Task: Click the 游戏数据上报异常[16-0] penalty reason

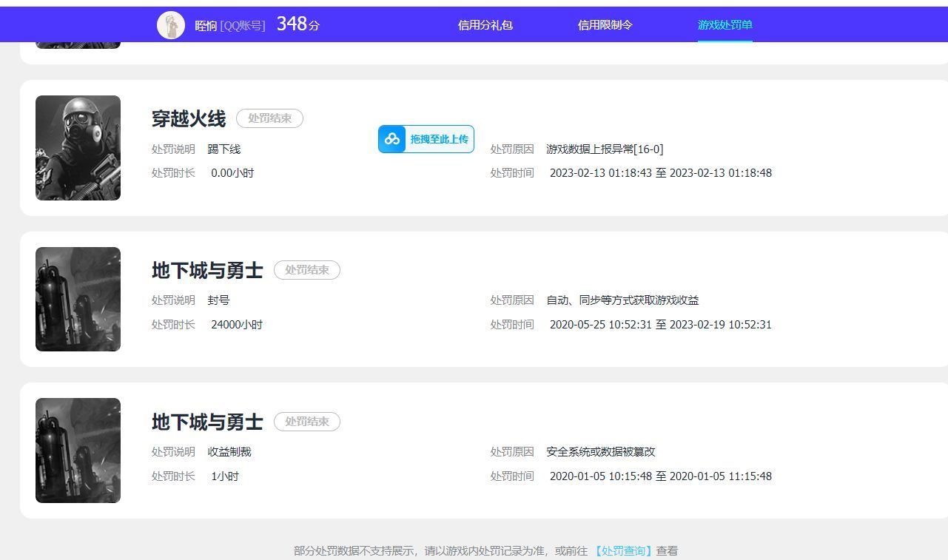Action: [605, 149]
